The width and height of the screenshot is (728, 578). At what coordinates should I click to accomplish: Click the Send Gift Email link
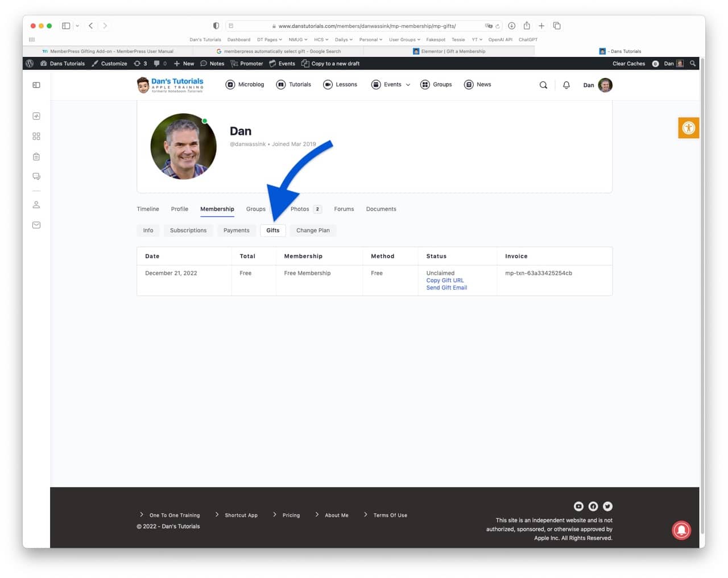click(446, 288)
